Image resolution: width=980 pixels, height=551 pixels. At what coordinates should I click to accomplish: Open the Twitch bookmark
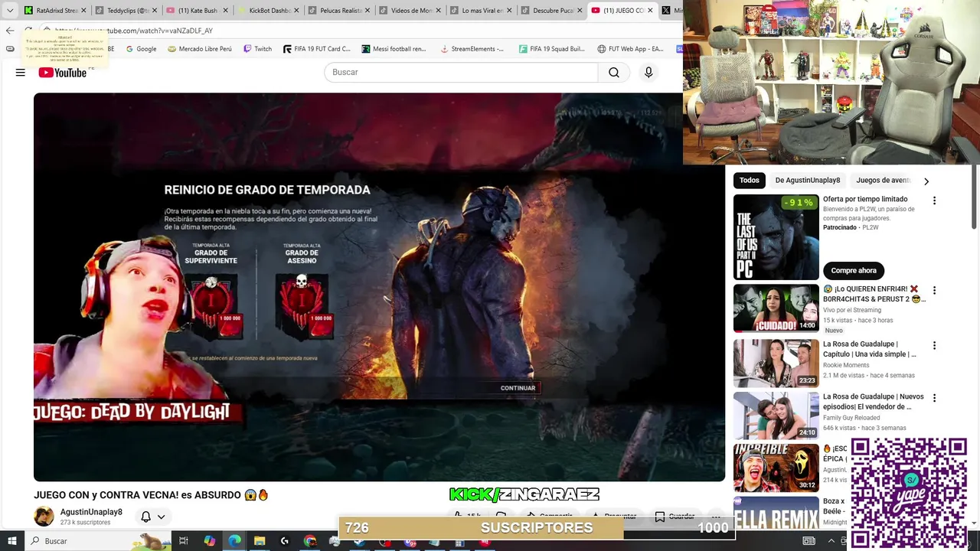[x=257, y=49]
